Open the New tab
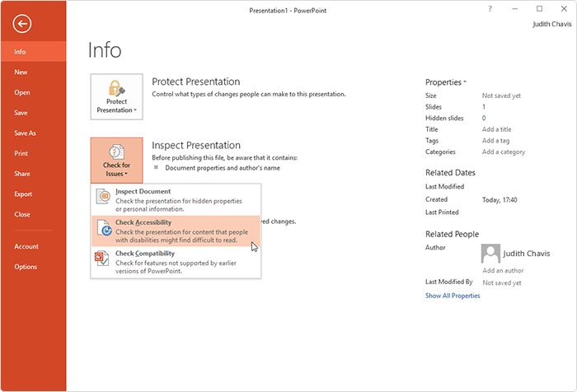577x392 pixels. (34, 72)
